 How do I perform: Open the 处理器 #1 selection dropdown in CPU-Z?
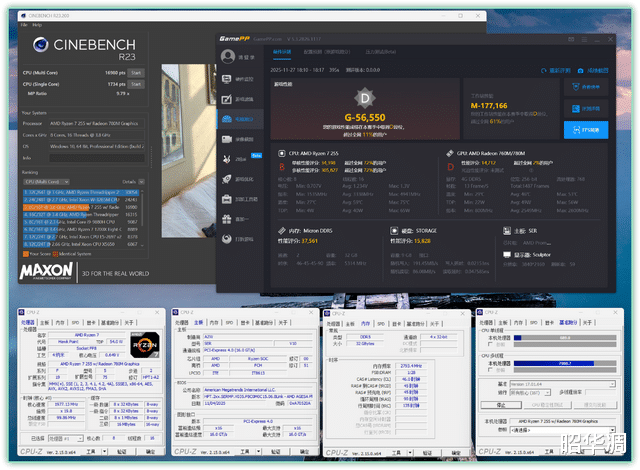tap(66, 438)
